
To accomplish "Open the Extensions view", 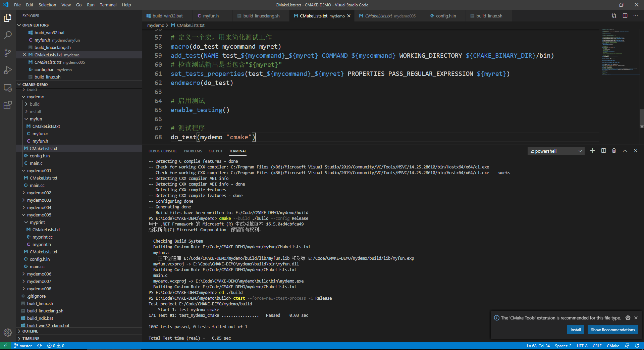I will (x=7, y=105).
